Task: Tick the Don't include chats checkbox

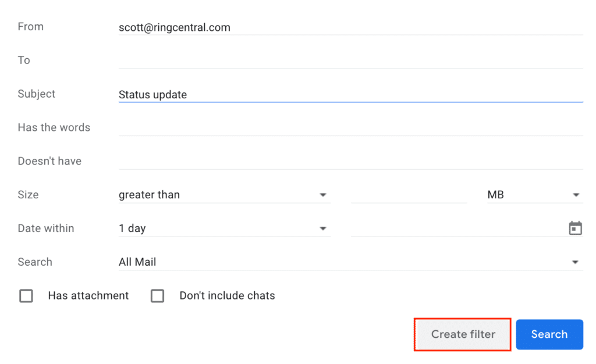Action: [x=157, y=296]
